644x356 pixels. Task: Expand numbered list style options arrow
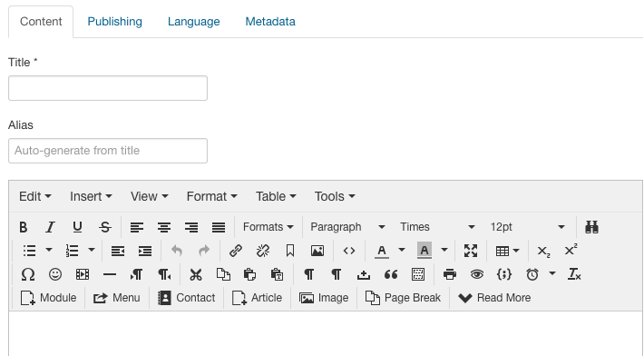92,250
